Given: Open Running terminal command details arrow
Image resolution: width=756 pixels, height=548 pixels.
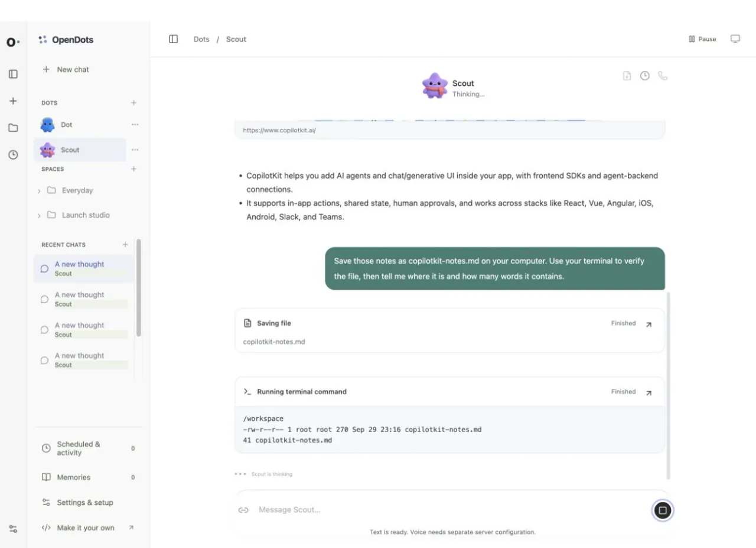Looking at the screenshot, I should tap(649, 393).
